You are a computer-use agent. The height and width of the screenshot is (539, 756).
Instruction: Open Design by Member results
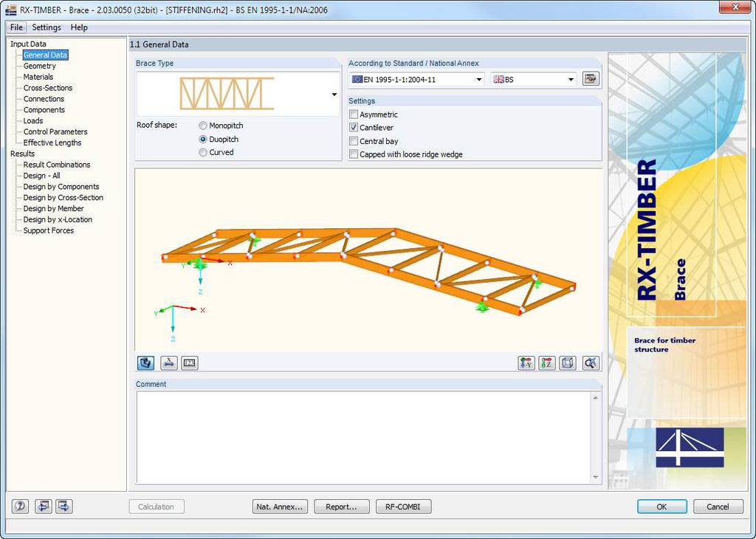pyautogui.click(x=53, y=208)
